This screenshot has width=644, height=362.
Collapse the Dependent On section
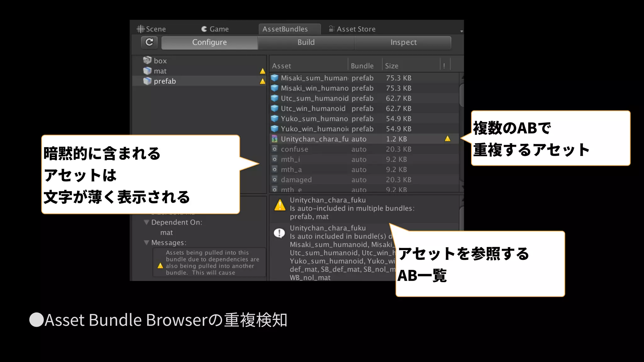click(147, 222)
